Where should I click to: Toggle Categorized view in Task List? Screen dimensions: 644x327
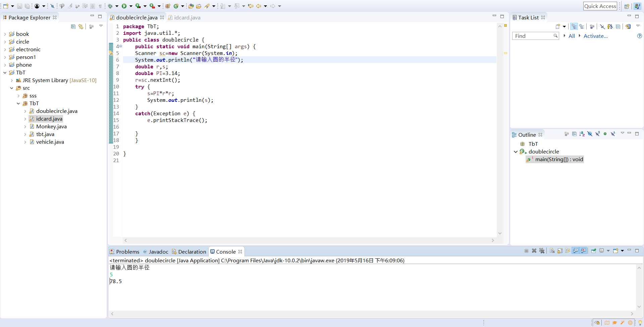coord(574,26)
